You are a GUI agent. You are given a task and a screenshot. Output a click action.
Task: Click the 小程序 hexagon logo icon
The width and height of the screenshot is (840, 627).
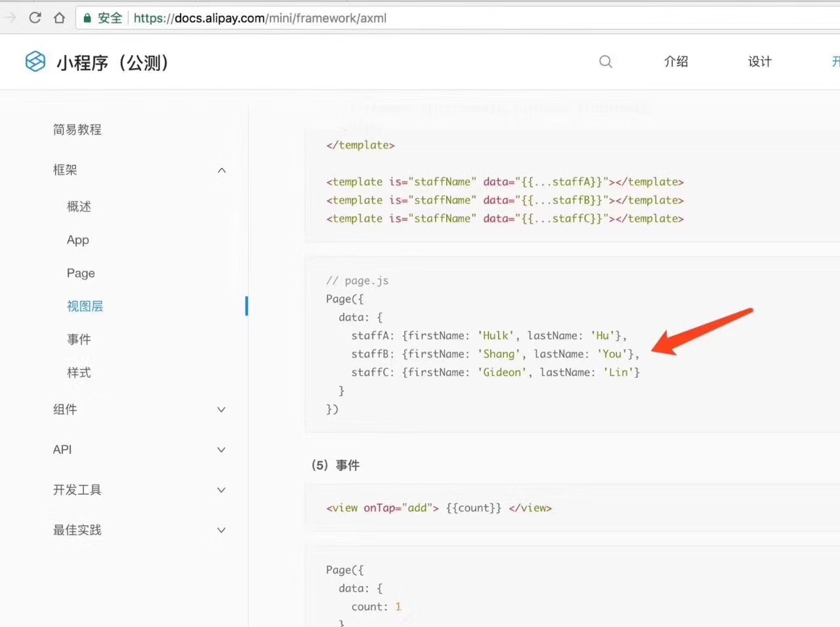[35, 62]
